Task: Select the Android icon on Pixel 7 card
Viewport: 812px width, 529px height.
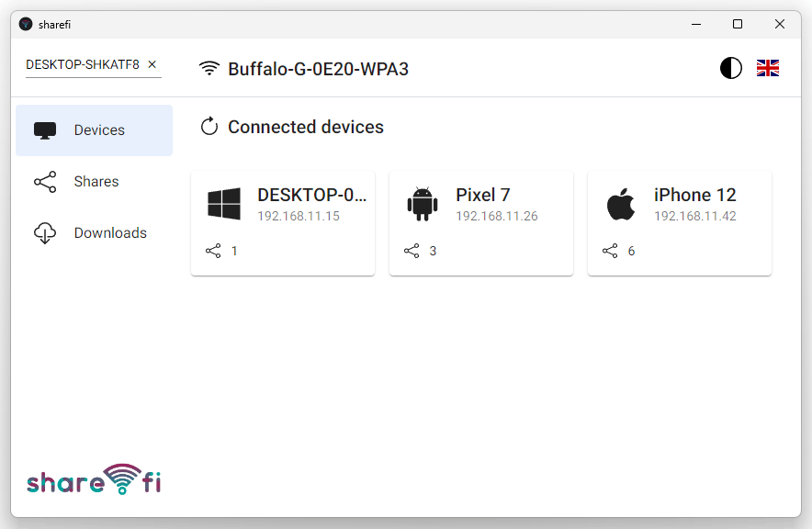Action: click(422, 204)
